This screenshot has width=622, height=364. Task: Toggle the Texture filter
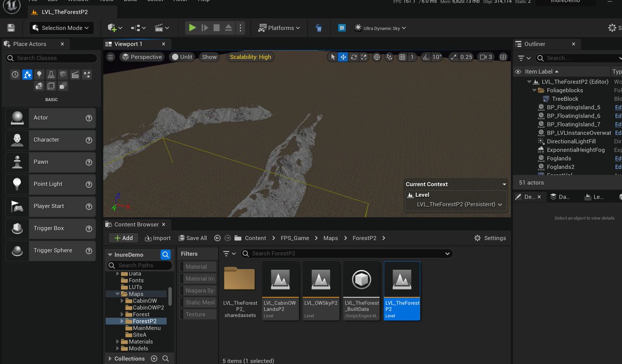pyautogui.click(x=197, y=314)
